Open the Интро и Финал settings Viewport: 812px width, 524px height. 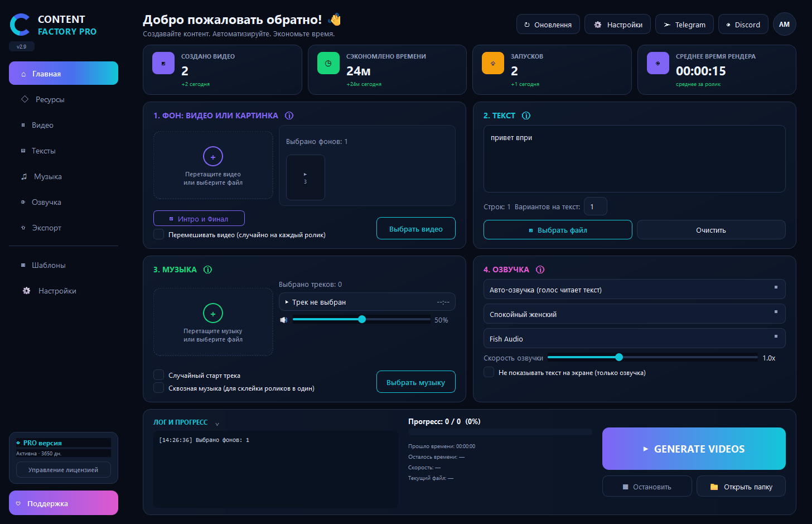tap(199, 218)
